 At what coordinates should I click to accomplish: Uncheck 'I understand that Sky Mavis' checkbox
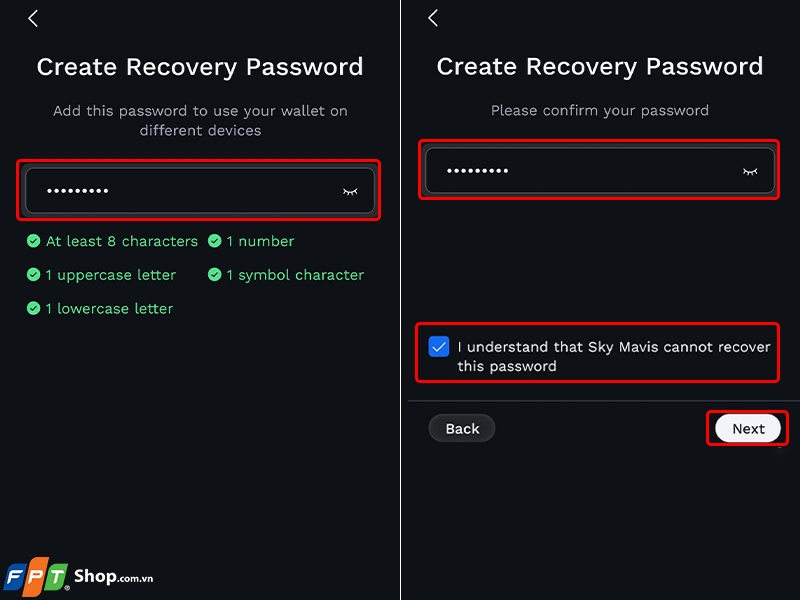pos(439,347)
